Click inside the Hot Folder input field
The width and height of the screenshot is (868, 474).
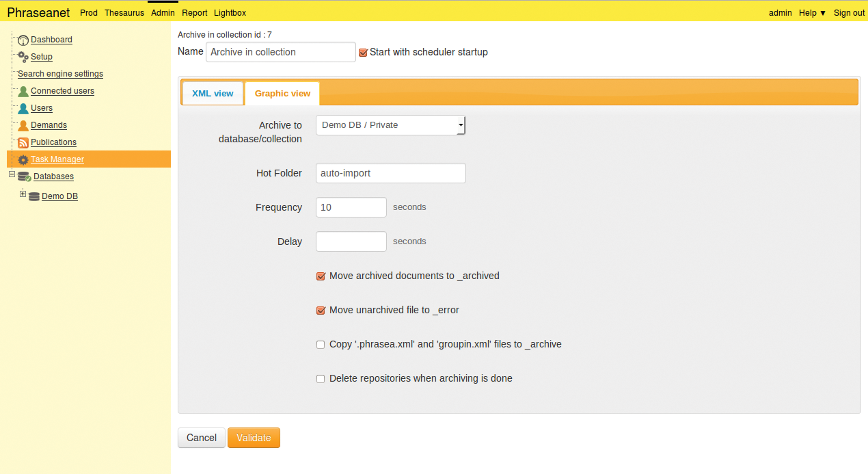(390, 173)
